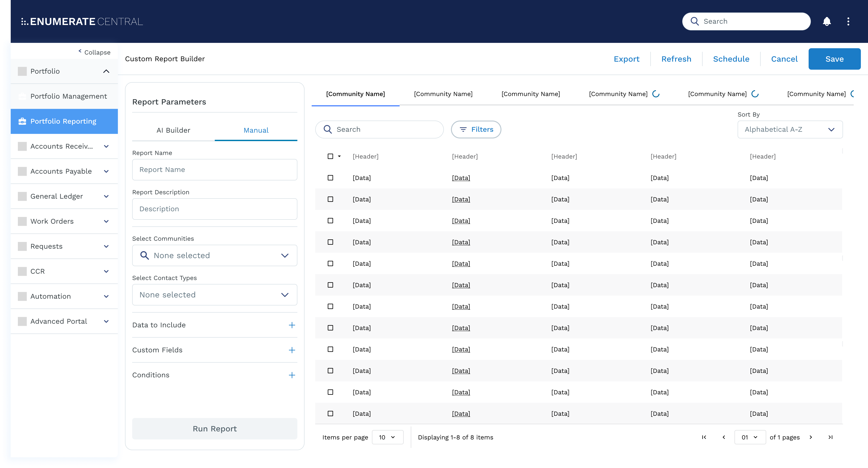The height and width of the screenshot is (468, 868).
Task: Open the page number 01 dropdown
Action: (x=750, y=437)
